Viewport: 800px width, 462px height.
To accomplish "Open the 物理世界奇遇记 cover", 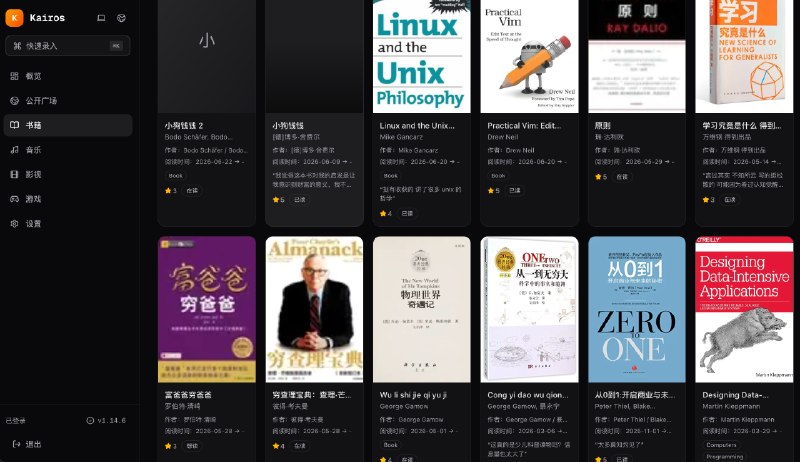I will click(421, 309).
